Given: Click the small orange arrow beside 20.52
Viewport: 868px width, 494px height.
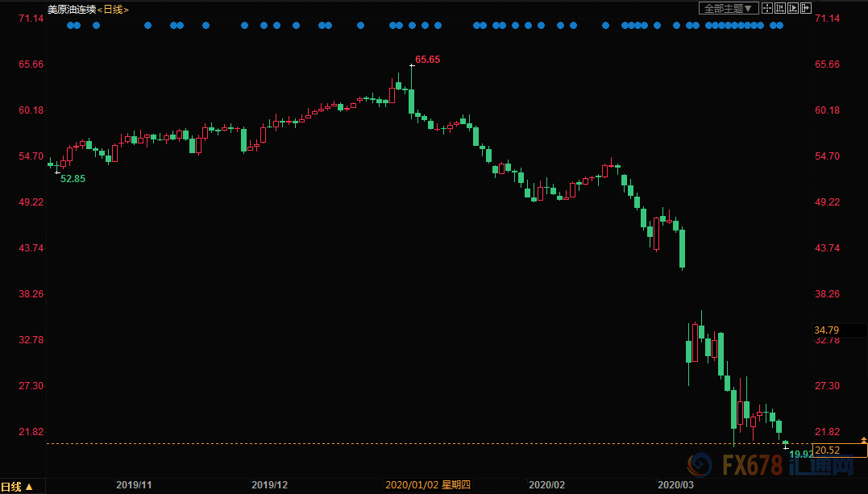Looking at the screenshot, I should tap(863, 440).
